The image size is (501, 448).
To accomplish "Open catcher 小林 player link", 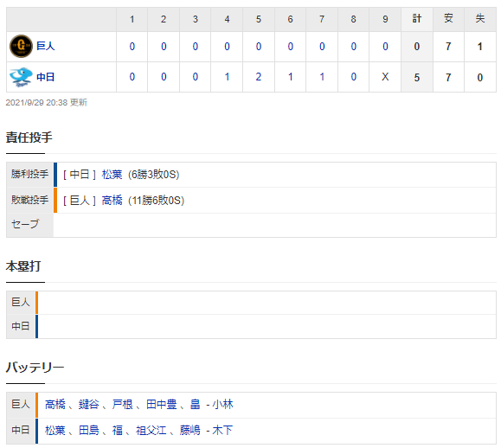I will click(x=222, y=405).
